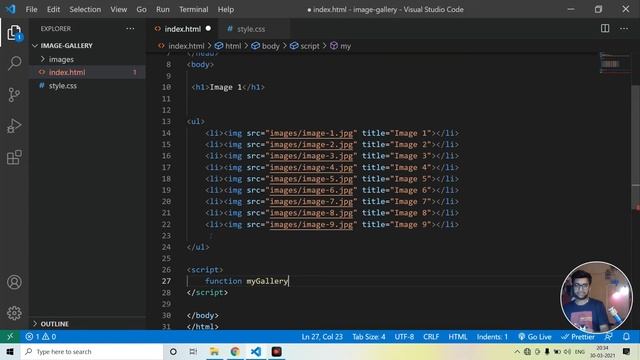640x360 pixels.
Task: Open the Source Control view
Action: pyautogui.click(x=14, y=95)
